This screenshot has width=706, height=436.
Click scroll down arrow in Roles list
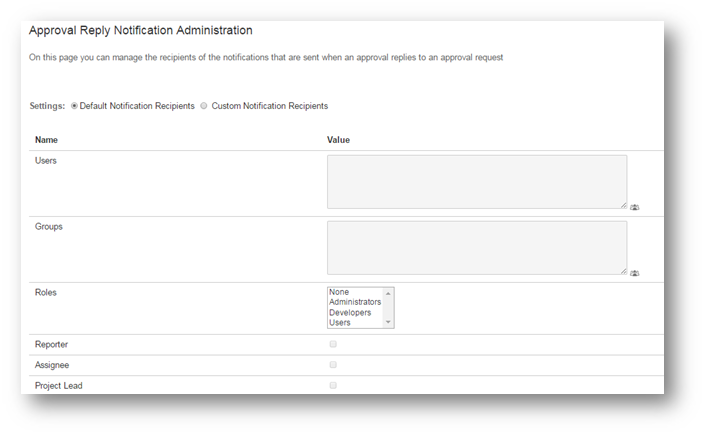pos(389,323)
